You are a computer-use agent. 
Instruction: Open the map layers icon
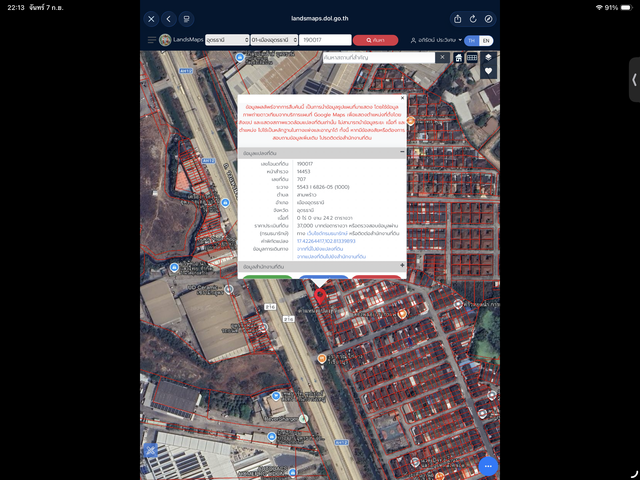(x=488, y=58)
